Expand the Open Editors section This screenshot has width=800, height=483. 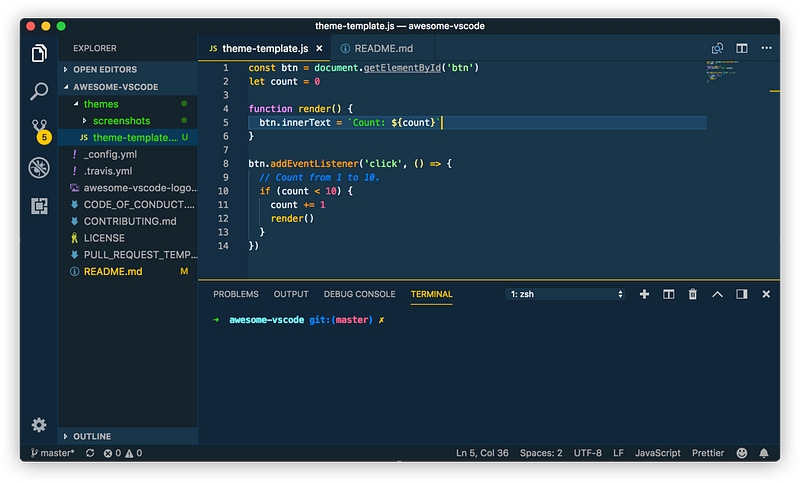pyautogui.click(x=105, y=69)
